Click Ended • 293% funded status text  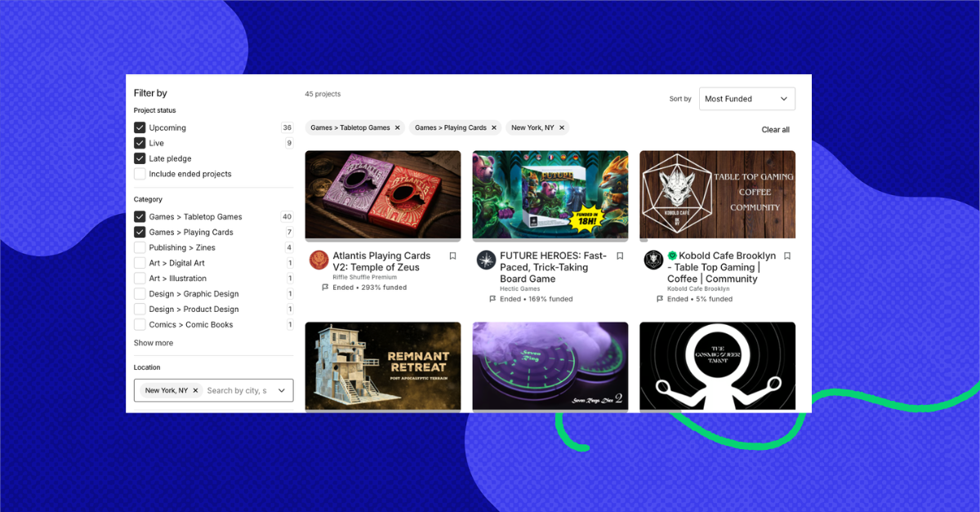click(369, 287)
